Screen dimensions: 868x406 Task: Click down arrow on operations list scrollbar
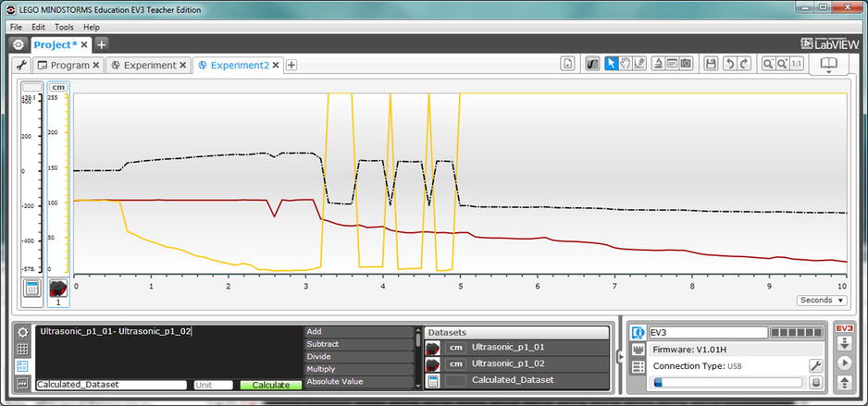[x=418, y=386]
